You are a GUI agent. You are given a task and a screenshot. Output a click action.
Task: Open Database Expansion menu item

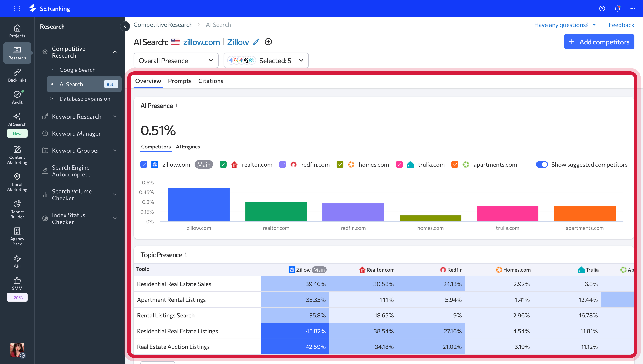[85, 99]
